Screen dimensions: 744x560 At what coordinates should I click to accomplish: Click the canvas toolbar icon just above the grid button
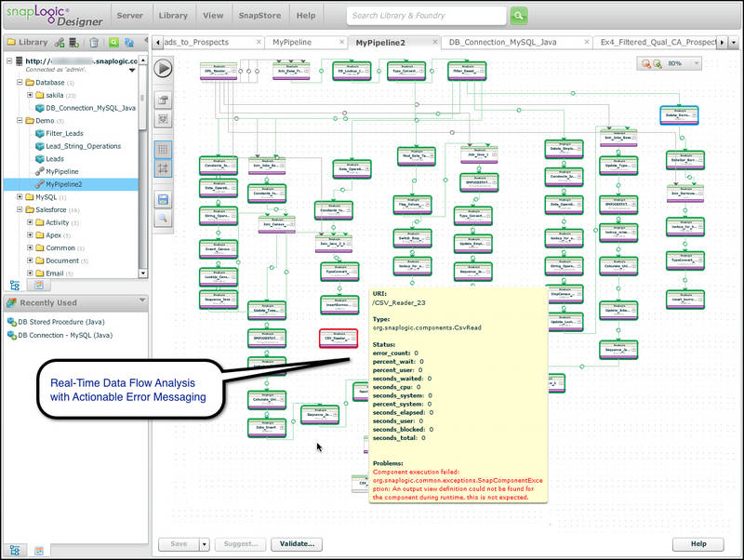click(x=163, y=119)
